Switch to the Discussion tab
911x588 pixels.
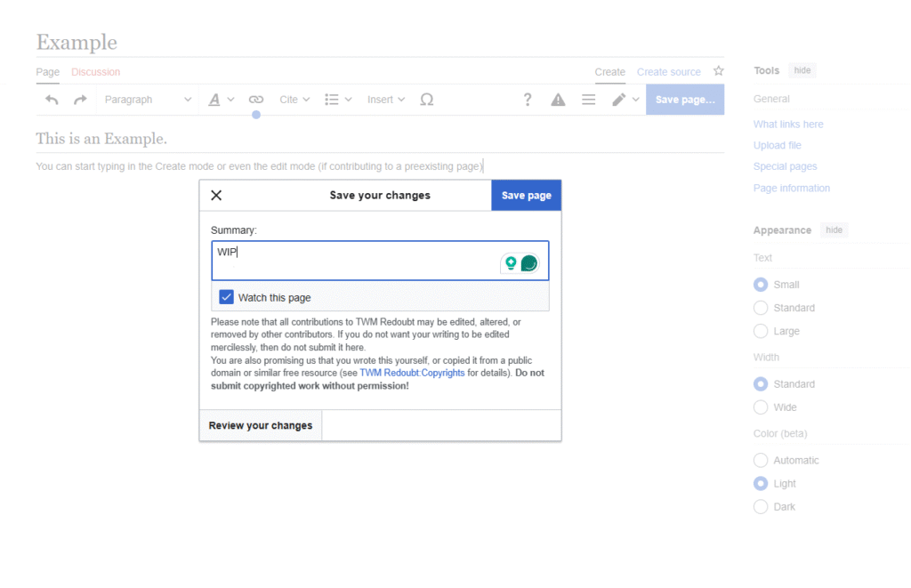coord(95,72)
